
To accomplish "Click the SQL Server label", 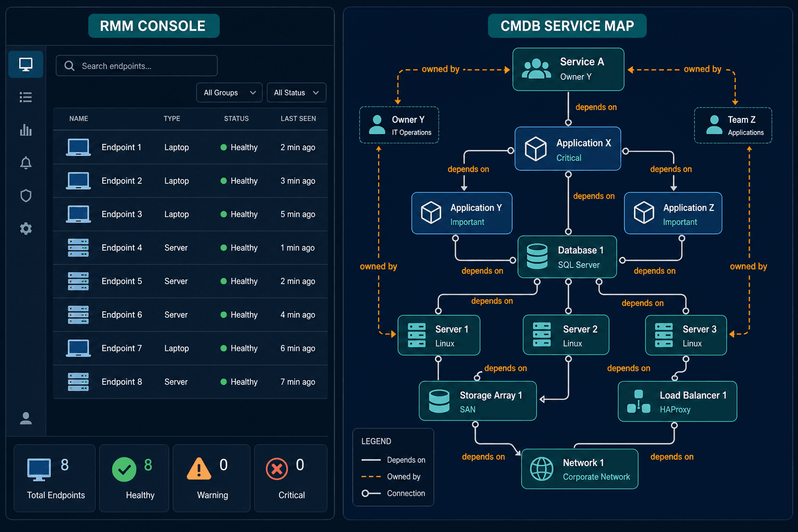I will click(x=579, y=265).
